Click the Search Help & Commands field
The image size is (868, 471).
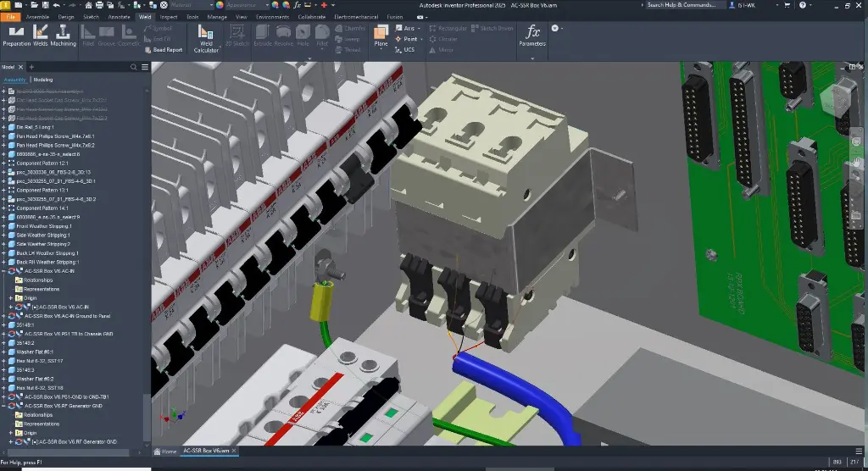coord(684,5)
